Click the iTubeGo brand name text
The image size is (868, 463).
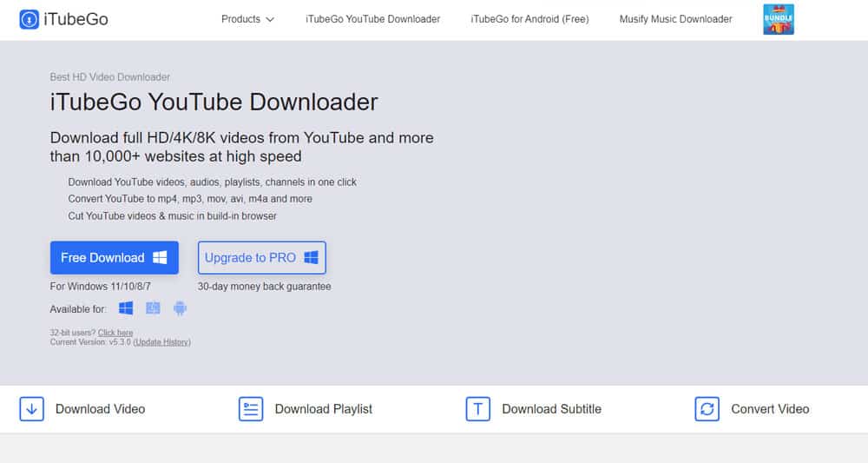[76, 19]
